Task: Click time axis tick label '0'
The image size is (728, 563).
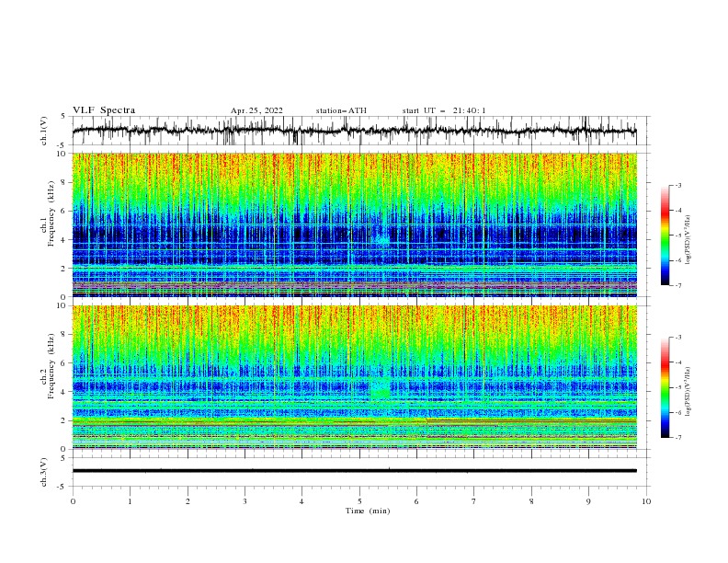Action: pyautogui.click(x=73, y=501)
